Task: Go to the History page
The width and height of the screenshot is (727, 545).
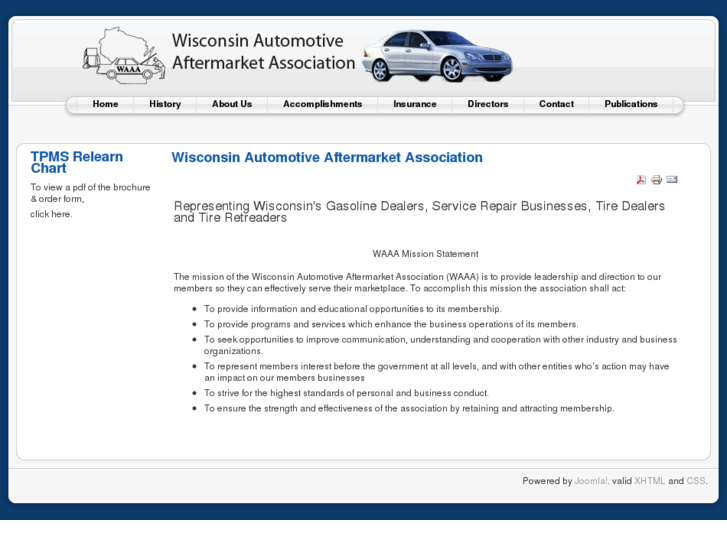Action: click(165, 104)
